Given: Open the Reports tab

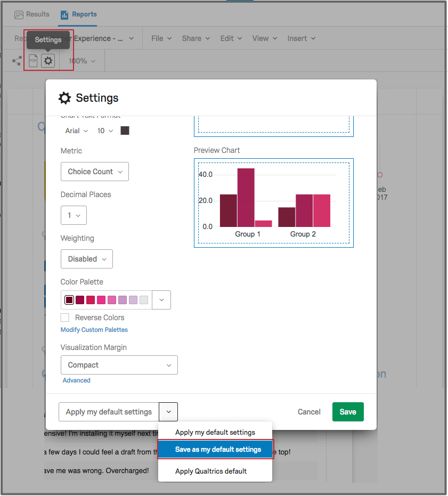Looking at the screenshot, I should pos(78,14).
